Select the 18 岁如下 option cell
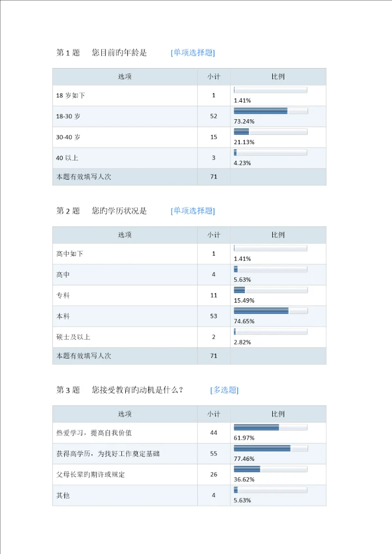Image resolution: width=392 pixels, height=554 pixels. pyautogui.click(x=71, y=96)
